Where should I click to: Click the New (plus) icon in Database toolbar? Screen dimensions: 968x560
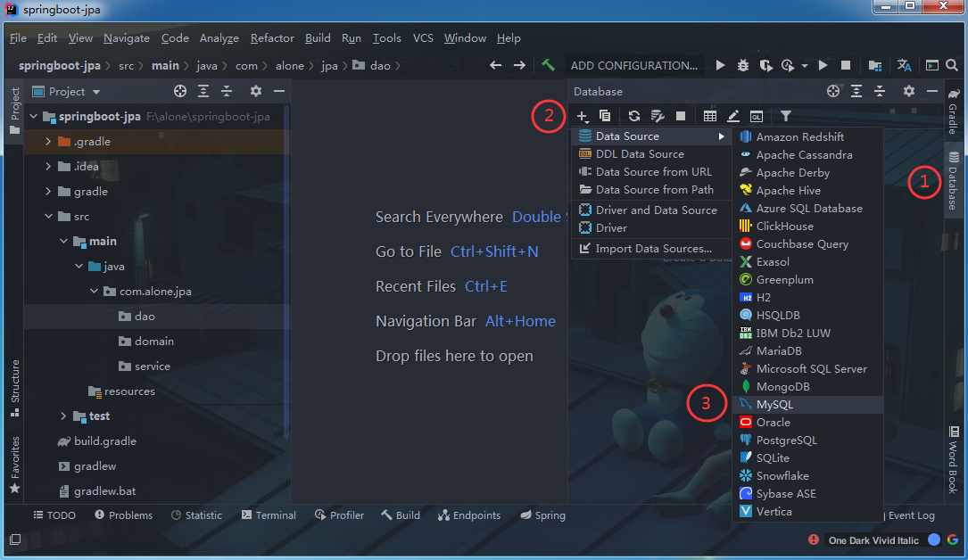(583, 116)
